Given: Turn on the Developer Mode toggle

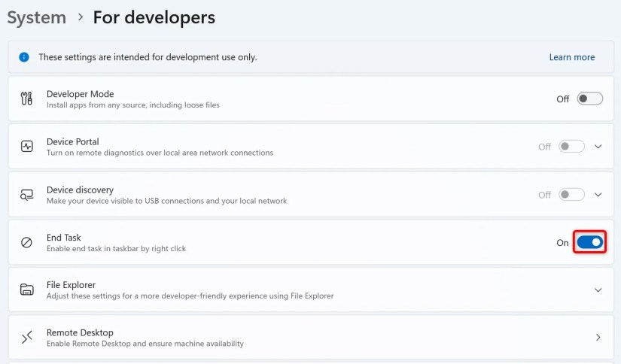Looking at the screenshot, I should coord(590,99).
